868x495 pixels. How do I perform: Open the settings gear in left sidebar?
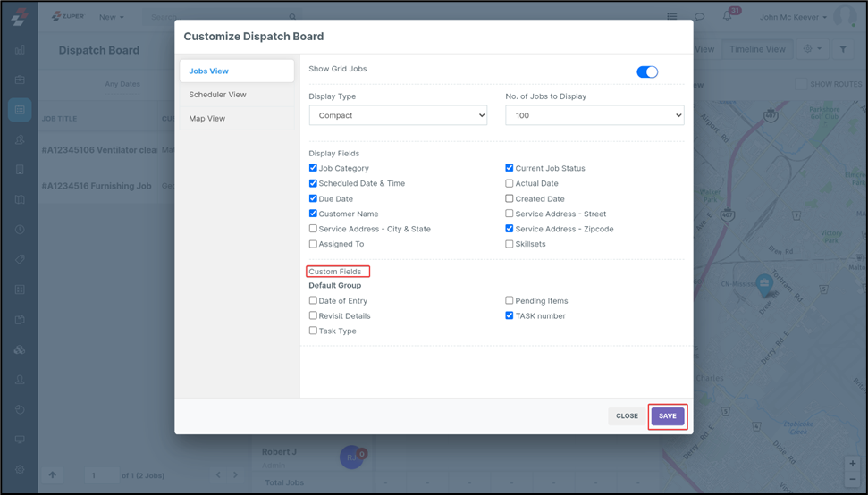(x=20, y=469)
